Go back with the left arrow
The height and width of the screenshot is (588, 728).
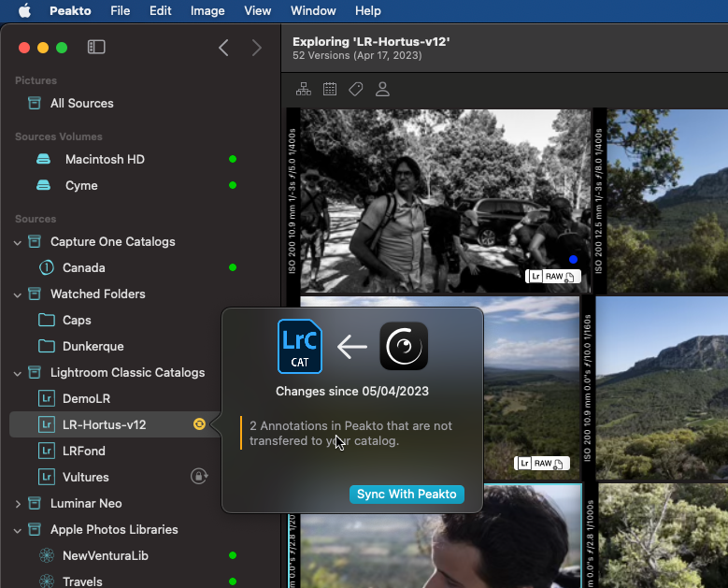(x=223, y=48)
